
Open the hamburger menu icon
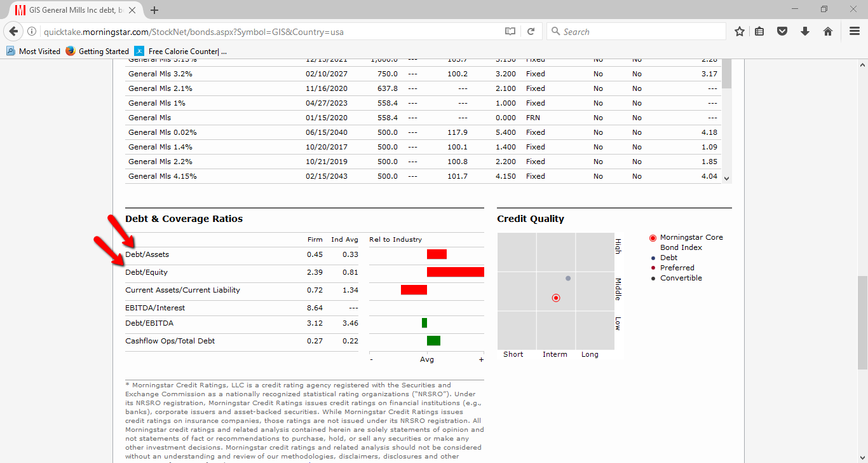tap(855, 31)
